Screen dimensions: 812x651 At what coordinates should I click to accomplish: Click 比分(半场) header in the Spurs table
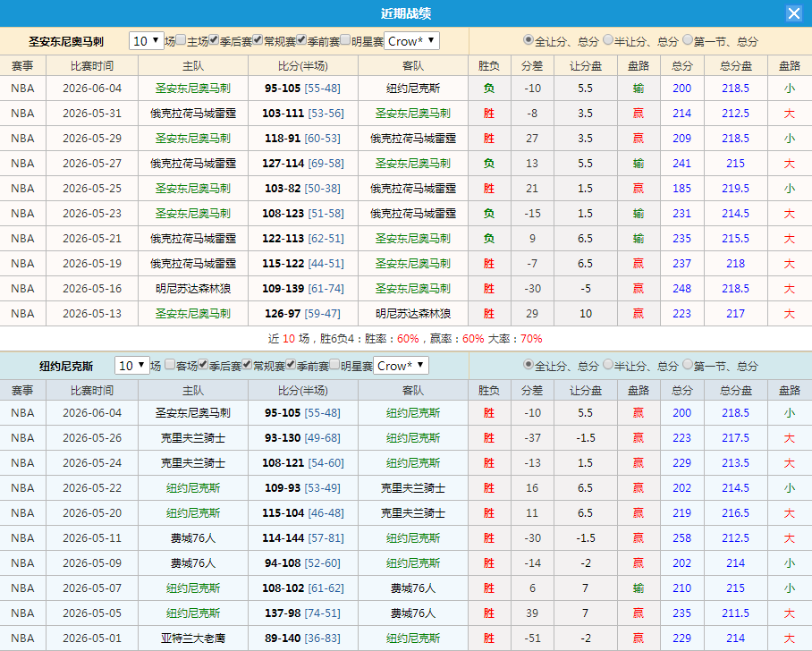tap(303, 66)
